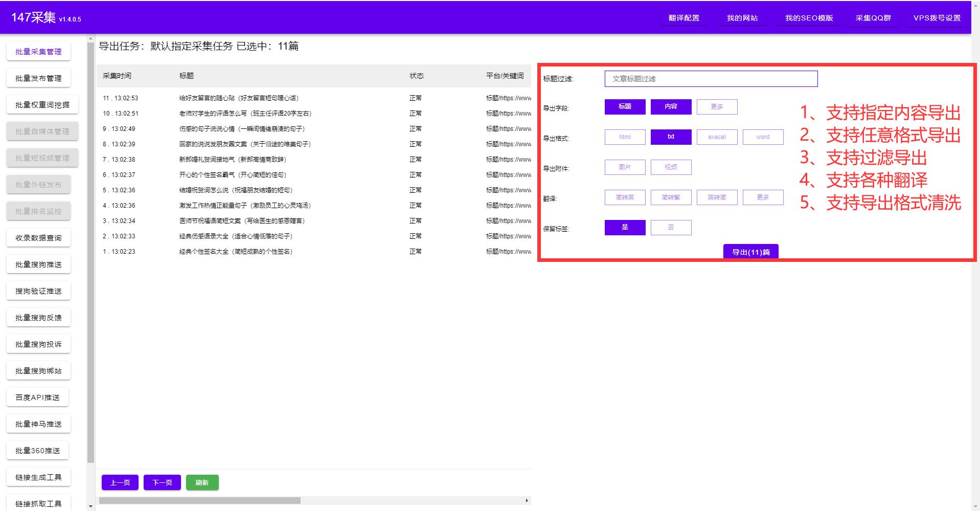Click the 导出(11)篇 button
The width and height of the screenshot is (980, 511).
[x=750, y=251]
